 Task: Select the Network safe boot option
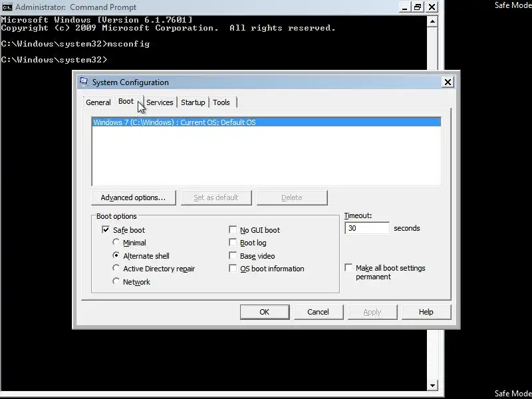coord(116,281)
